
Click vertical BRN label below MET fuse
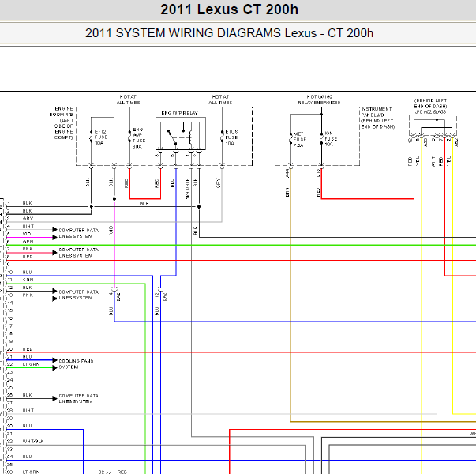(x=287, y=192)
